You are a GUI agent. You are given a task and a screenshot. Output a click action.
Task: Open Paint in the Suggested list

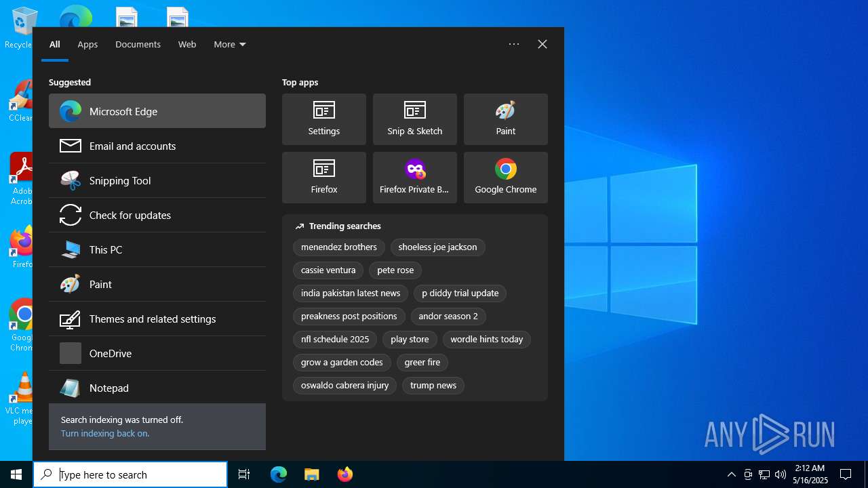click(x=157, y=284)
